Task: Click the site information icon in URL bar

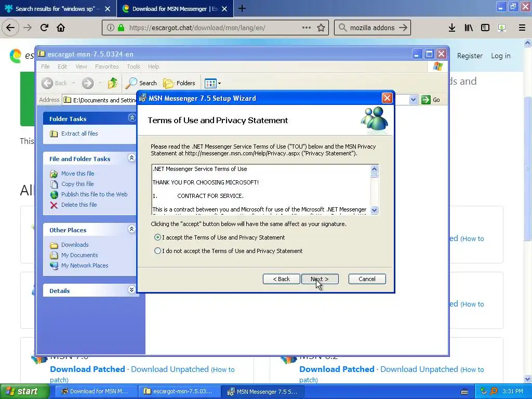Action: (x=110, y=28)
